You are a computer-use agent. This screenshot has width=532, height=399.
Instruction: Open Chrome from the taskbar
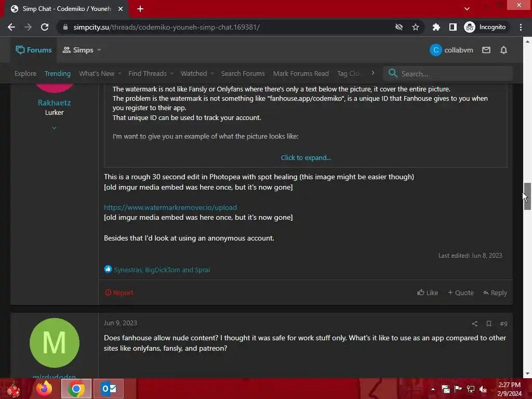(x=76, y=389)
